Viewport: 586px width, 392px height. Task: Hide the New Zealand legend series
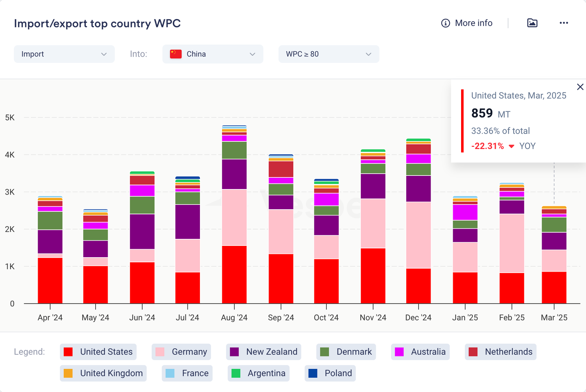coord(264,352)
